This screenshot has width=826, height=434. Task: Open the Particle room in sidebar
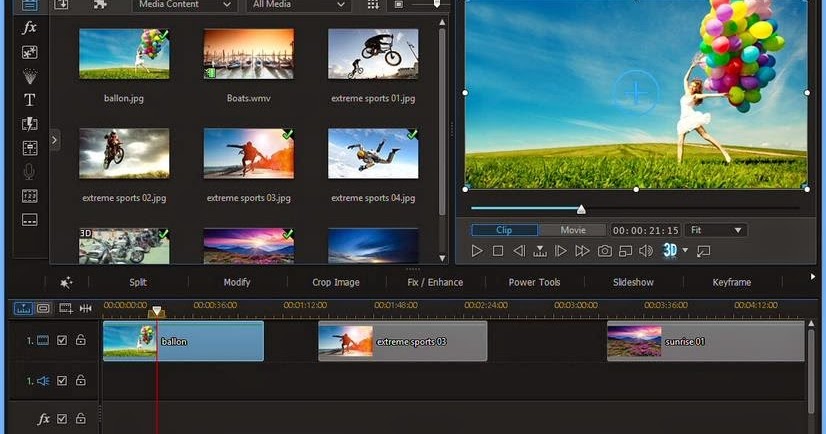(30, 76)
